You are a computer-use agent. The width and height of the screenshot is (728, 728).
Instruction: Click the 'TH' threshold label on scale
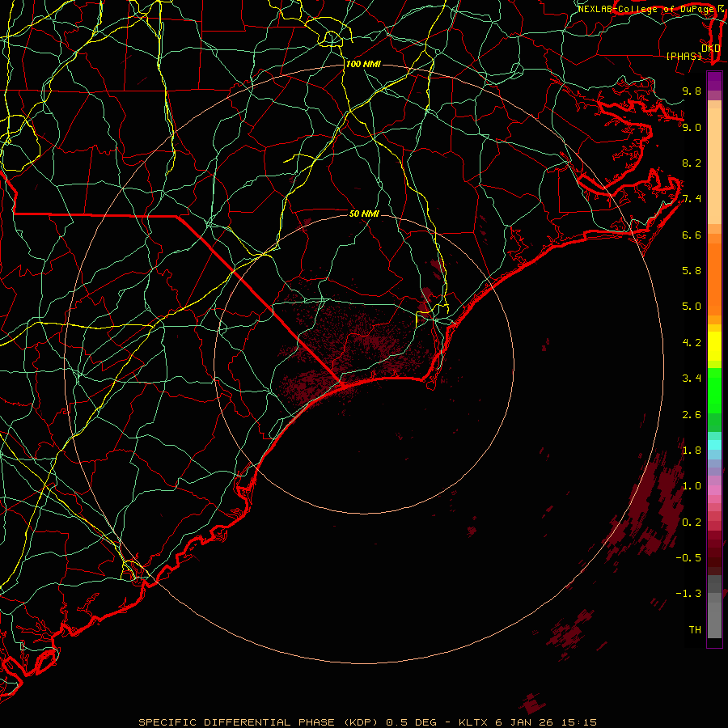(695, 630)
